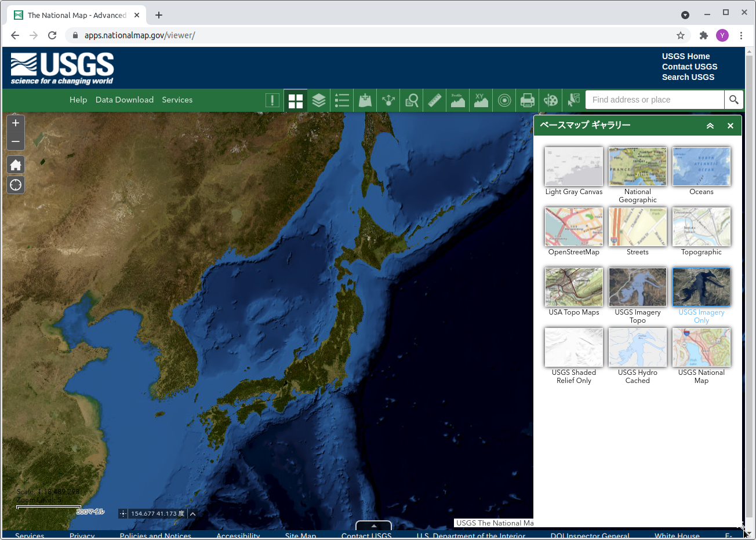Click the My Location button
This screenshot has width=756, height=540.
tap(16, 185)
